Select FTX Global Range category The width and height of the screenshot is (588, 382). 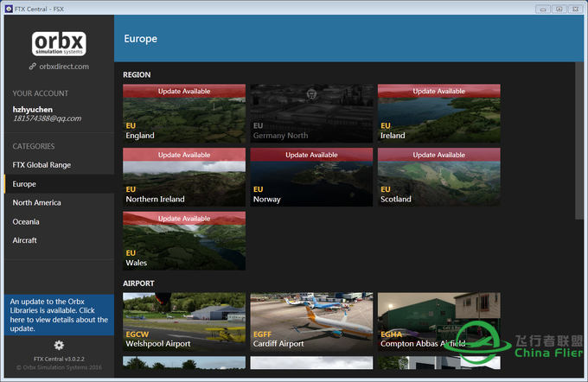click(60, 165)
